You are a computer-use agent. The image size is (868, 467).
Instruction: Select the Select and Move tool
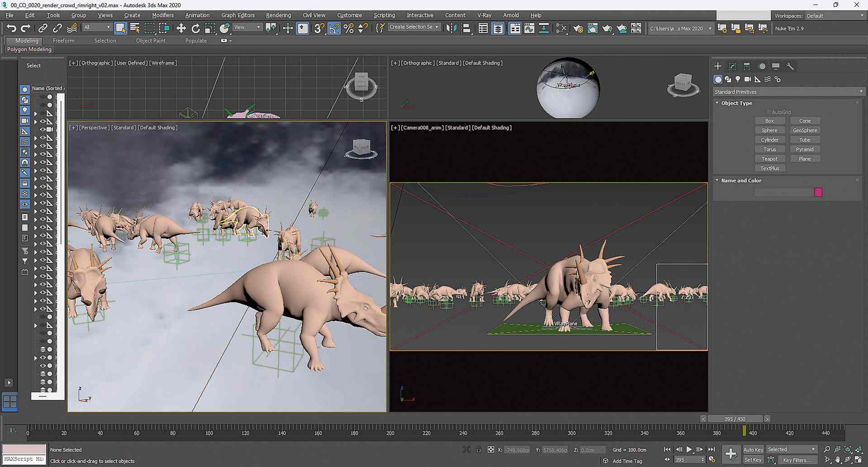click(181, 28)
